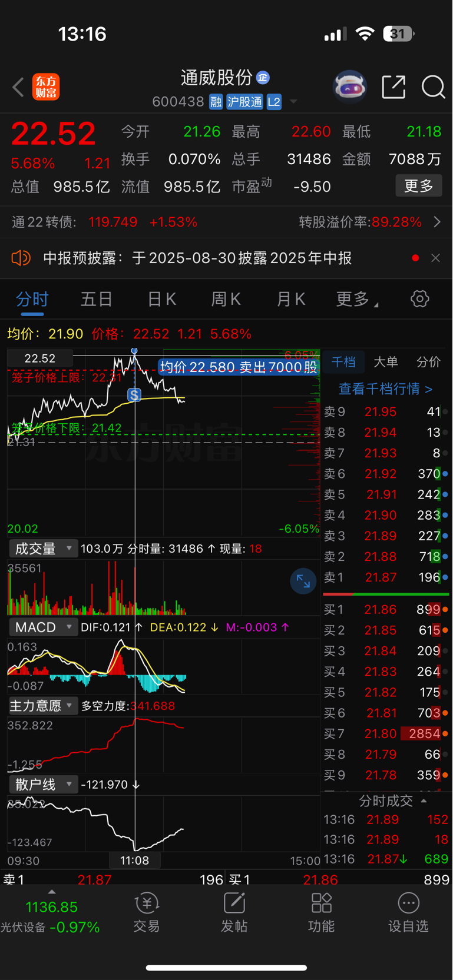
Task: Tap the 设自选 add watchlist icon
Action: (408, 912)
